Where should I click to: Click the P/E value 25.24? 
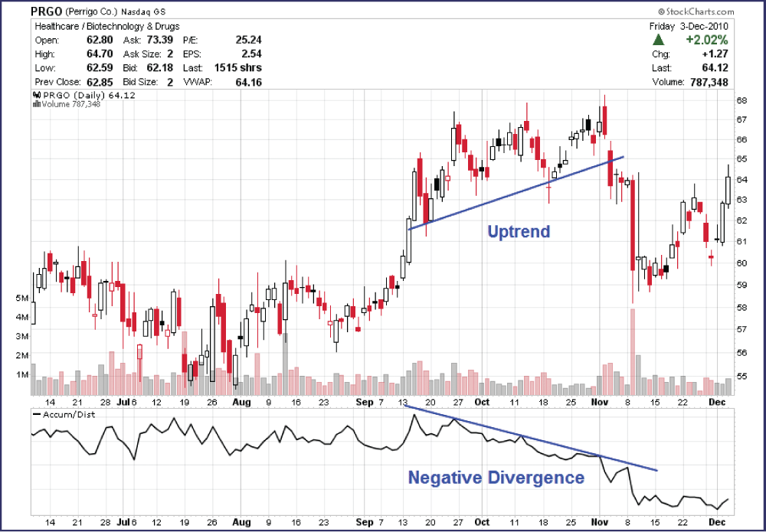(249, 41)
